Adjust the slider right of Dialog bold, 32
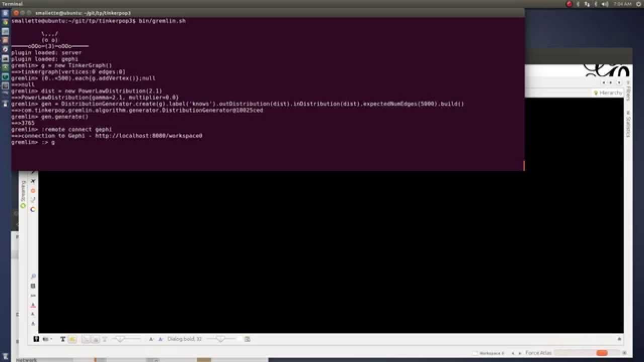The width and height of the screenshot is (644, 362). (x=222, y=339)
